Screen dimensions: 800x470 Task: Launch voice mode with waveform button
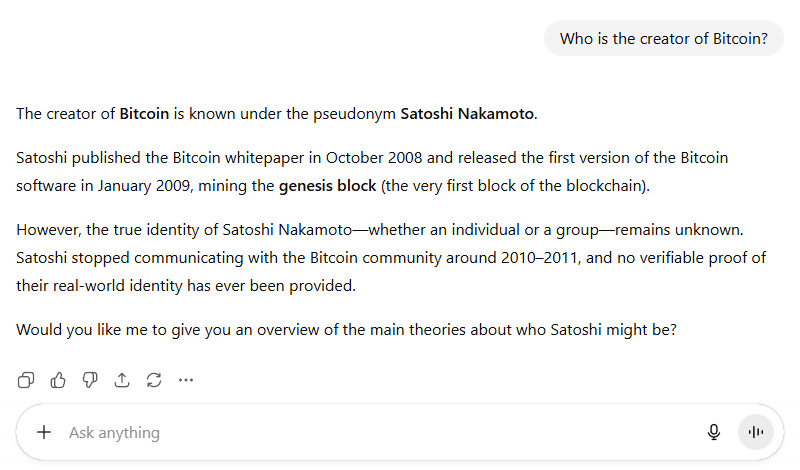[x=756, y=433]
